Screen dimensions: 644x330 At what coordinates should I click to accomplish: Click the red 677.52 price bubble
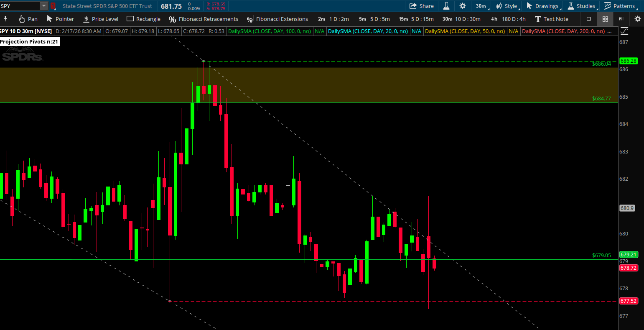(629, 301)
